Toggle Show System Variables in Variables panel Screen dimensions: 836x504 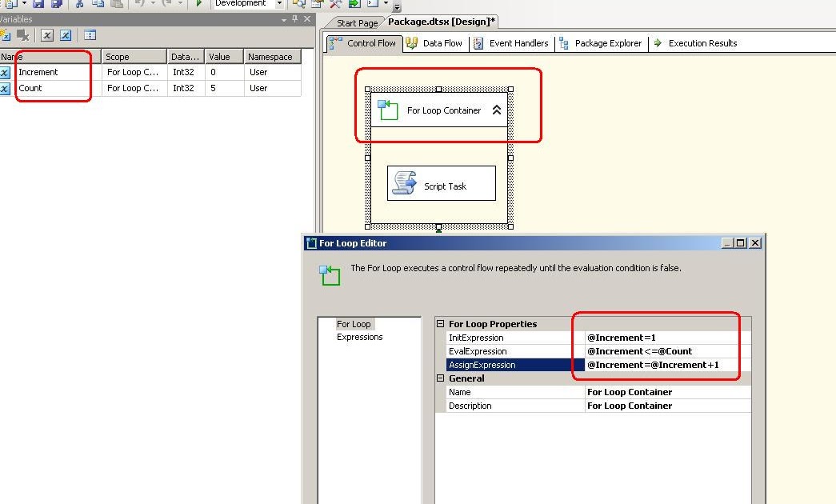click(47, 34)
